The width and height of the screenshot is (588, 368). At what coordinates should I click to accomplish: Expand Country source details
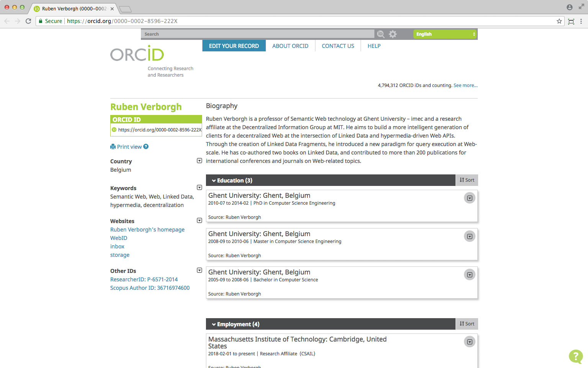[199, 161]
